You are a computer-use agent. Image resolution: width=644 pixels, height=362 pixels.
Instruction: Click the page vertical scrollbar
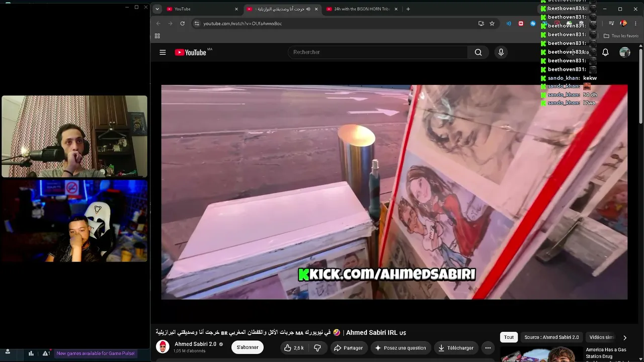tap(640, 85)
